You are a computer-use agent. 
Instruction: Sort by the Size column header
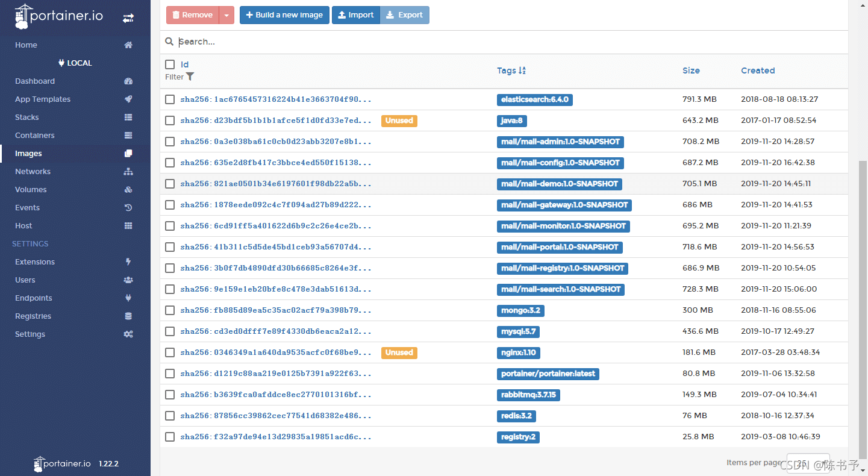click(691, 70)
